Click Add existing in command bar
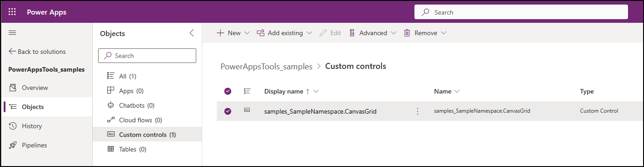This screenshot has width=644, height=167. point(280,33)
